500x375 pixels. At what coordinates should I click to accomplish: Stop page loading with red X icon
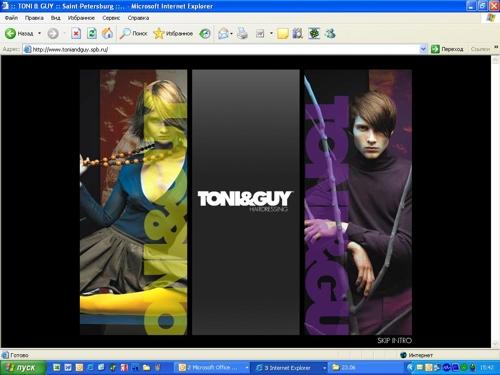pos(76,33)
